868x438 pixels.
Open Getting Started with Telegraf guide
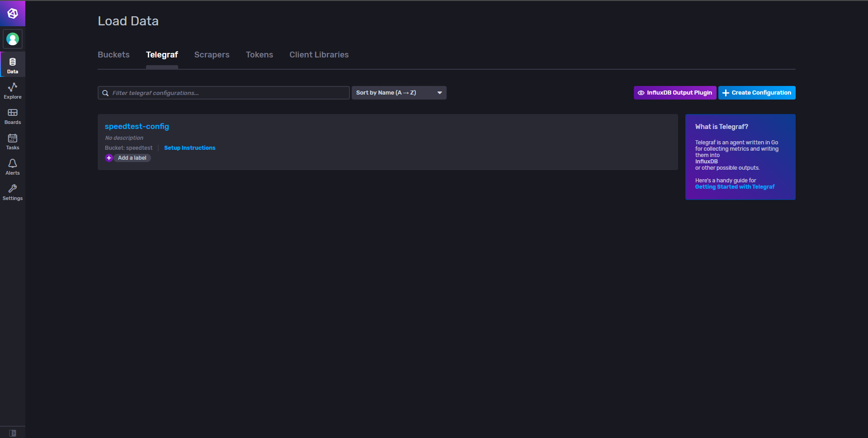point(735,187)
